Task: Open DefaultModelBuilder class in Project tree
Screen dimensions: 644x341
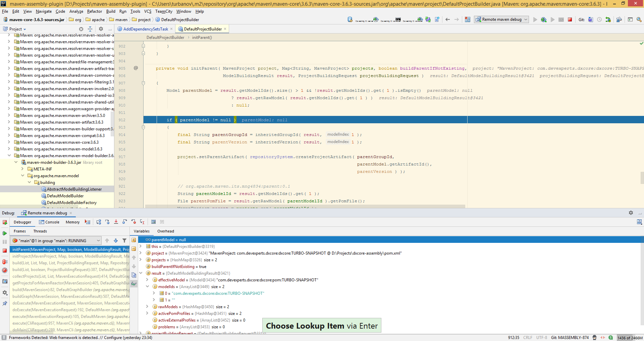Action: (65, 196)
